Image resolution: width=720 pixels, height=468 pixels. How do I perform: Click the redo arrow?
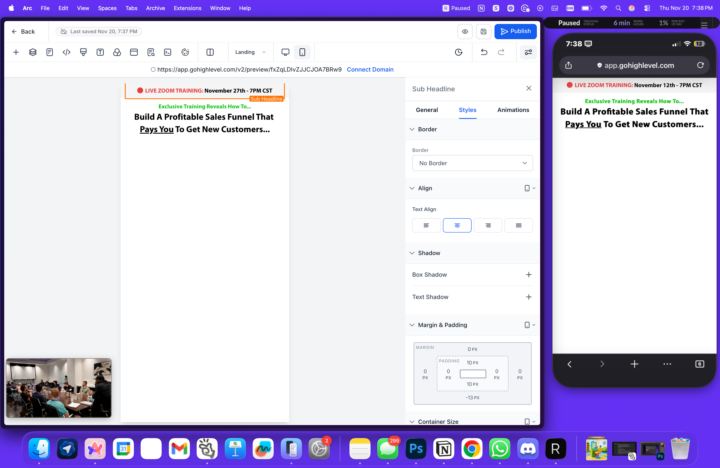501,52
